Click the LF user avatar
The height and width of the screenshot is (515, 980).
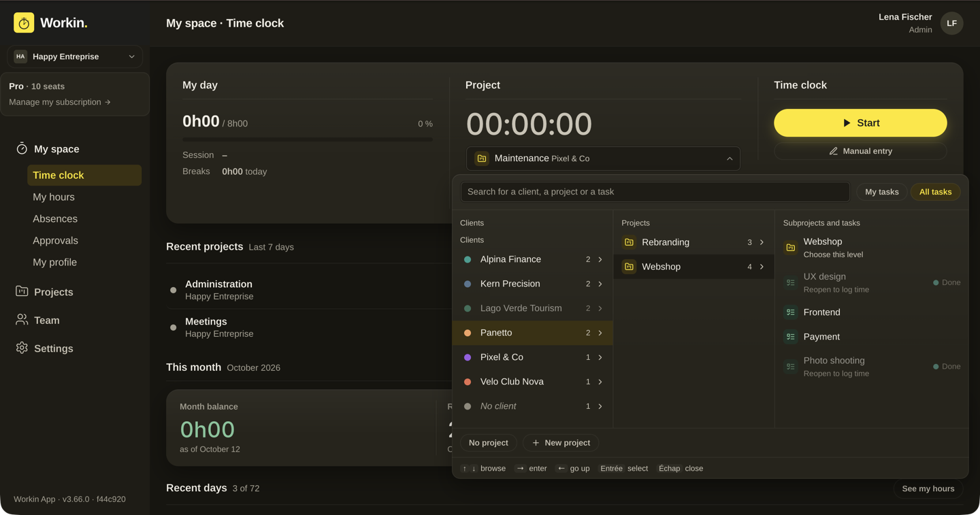click(x=951, y=23)
